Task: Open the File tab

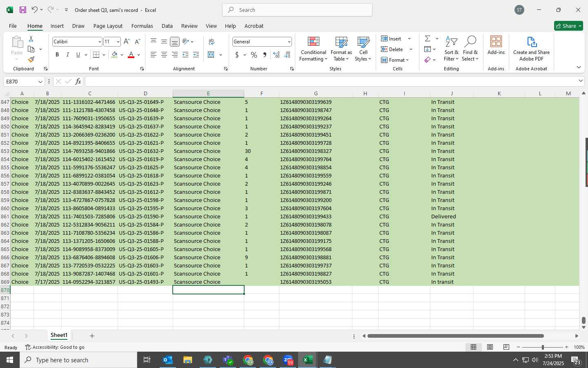Action: click(x=13, y=26)
